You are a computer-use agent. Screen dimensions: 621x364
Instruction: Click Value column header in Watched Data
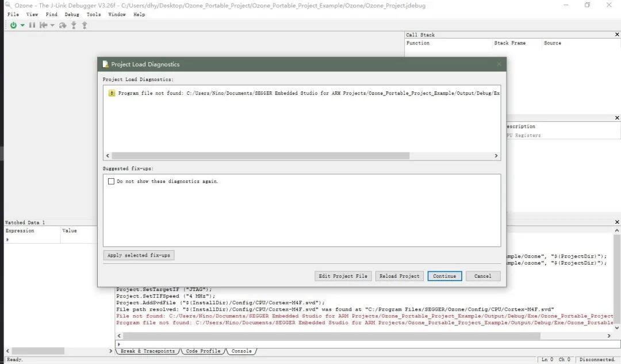point(70,231)
